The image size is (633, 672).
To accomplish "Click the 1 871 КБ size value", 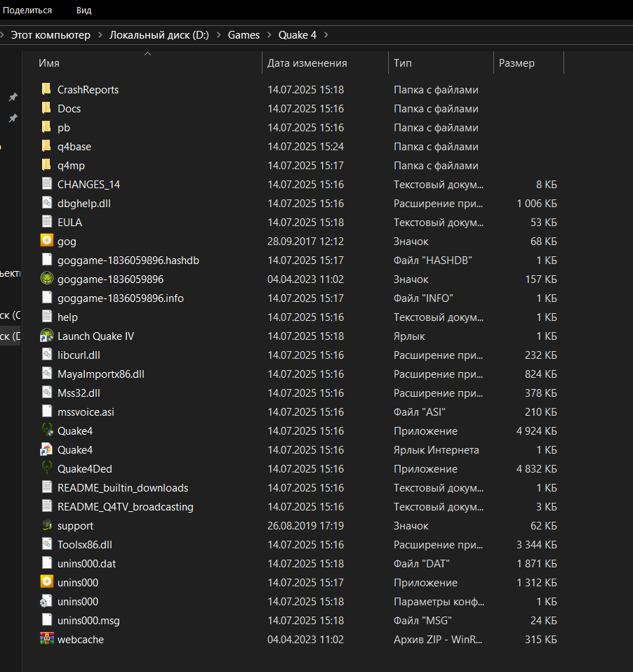I will pyautogui.click(x=537, y=563).
